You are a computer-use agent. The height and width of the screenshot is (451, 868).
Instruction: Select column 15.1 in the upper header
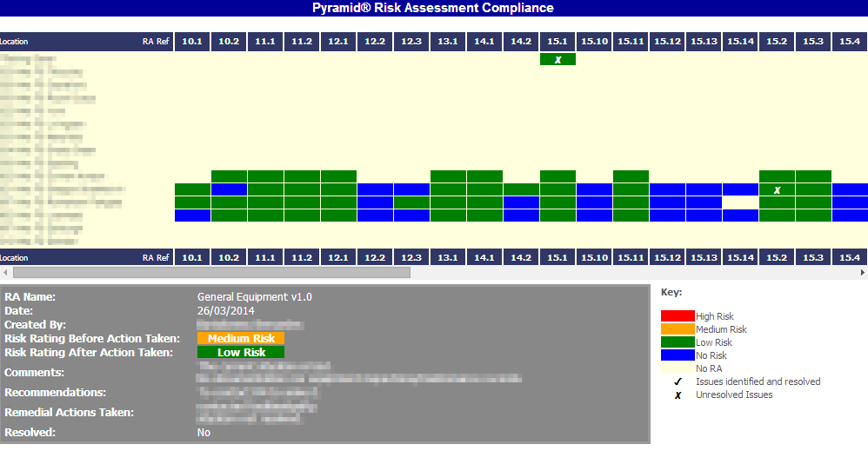point(558,42)
